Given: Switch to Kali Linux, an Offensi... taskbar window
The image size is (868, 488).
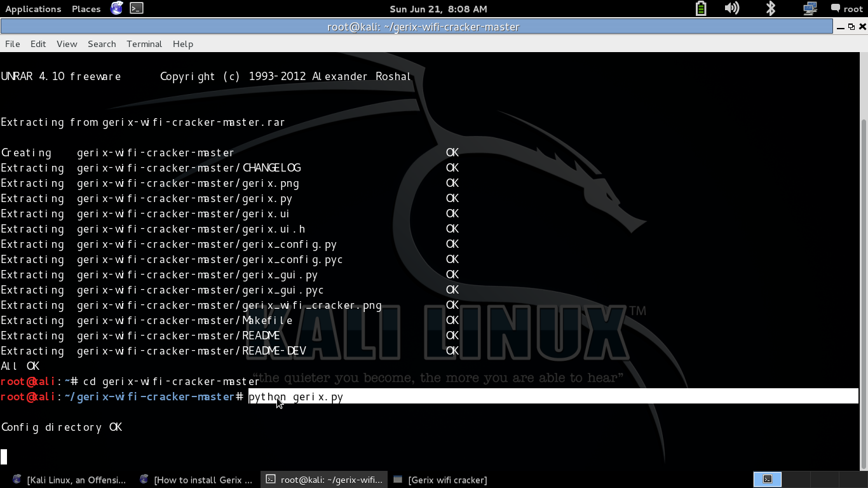Looking at the screenshot, I should coord(70,480).
